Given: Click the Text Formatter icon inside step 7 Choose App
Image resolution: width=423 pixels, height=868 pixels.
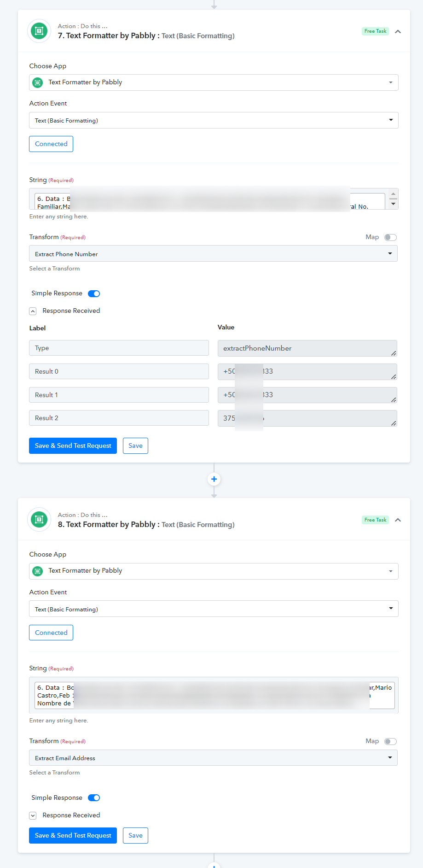Looking at the screenshot, I should pos(38,82).
